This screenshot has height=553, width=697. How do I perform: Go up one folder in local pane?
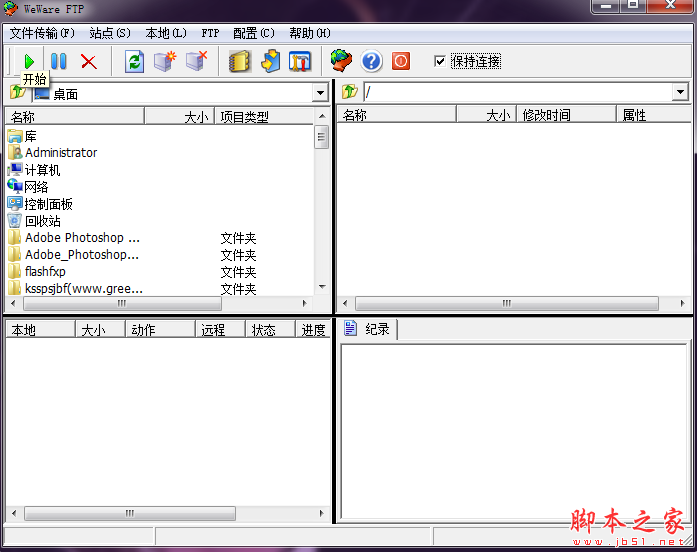[x=18, y=92]
